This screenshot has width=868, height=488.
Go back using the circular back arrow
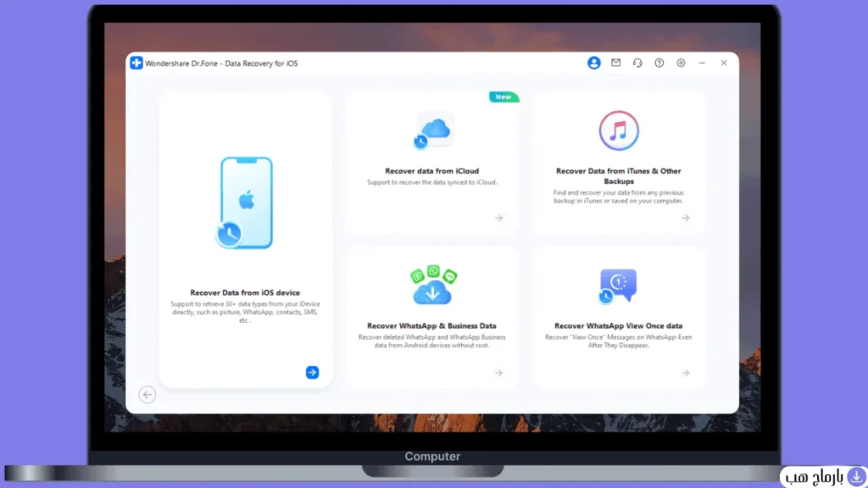(x=147, y=395)
